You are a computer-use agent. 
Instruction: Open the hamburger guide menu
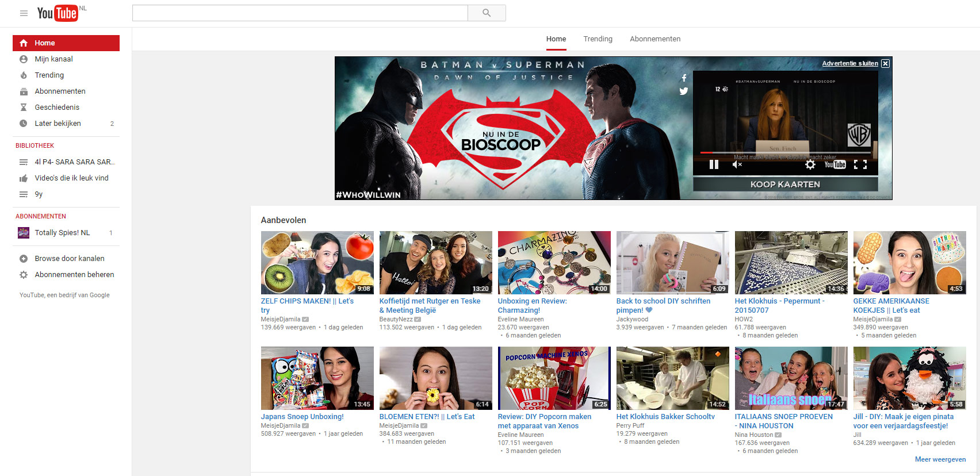tap(24, 13)
